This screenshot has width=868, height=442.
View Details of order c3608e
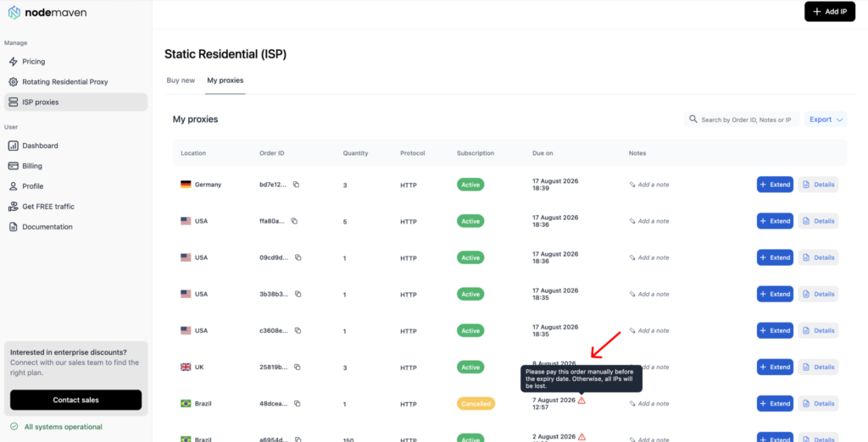[818, 331]
